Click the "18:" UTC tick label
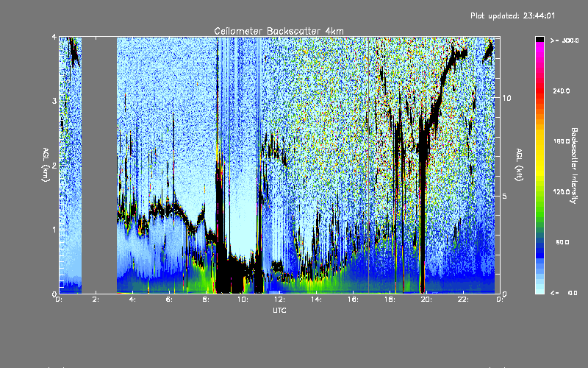This screenshot has height=368, width=588. tap(390, 300)
